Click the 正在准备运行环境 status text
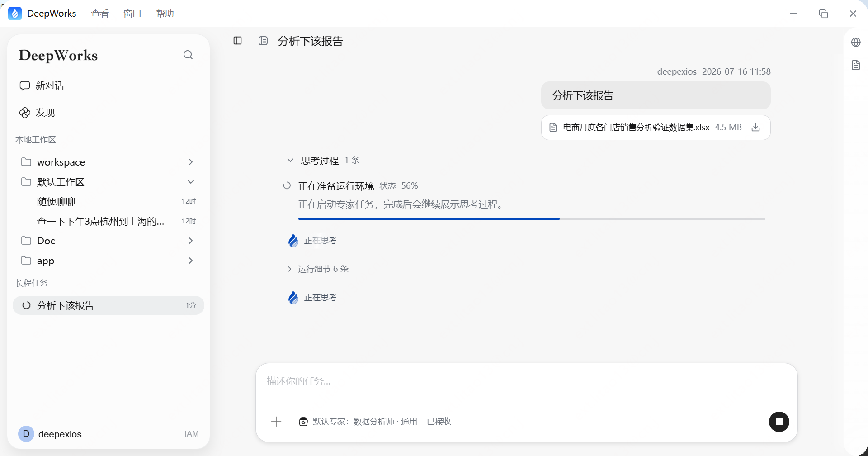The height and width of the screenshot is (456, 868). click(x=336, y=186)
